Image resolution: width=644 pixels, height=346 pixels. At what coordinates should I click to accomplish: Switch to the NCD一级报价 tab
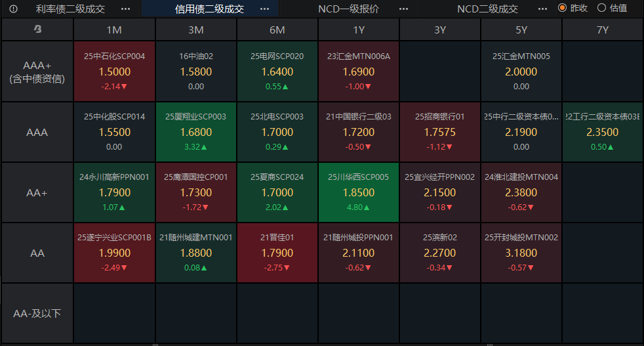(x=348, y=9)
